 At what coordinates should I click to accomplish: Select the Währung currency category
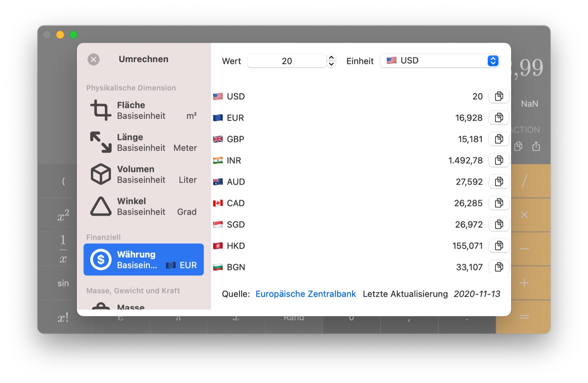click(x=143, y=260)
